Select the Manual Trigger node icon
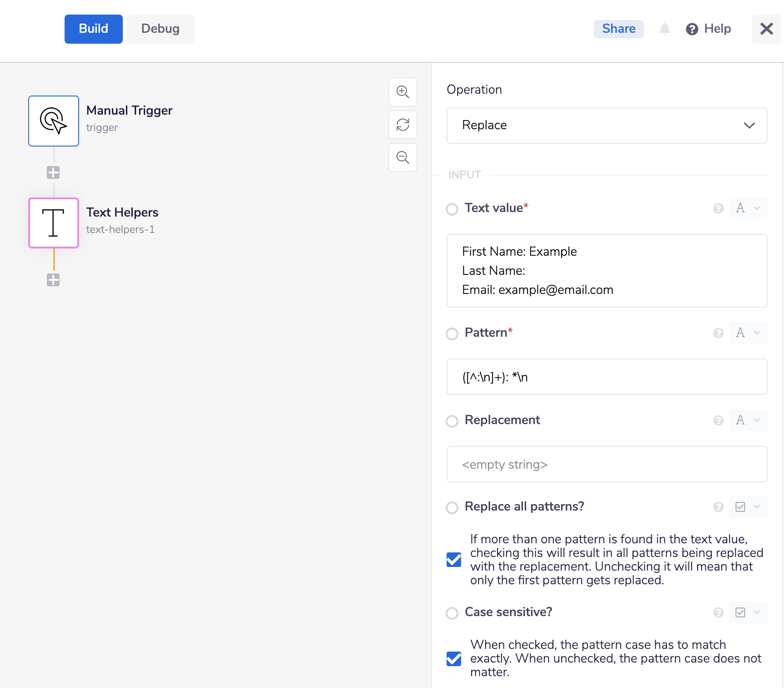 coord(54,121)
